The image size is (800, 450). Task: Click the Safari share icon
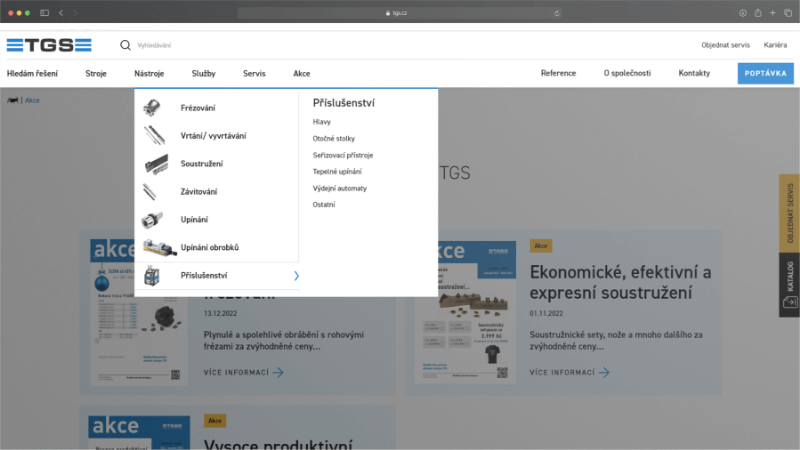tap(758, 12)
